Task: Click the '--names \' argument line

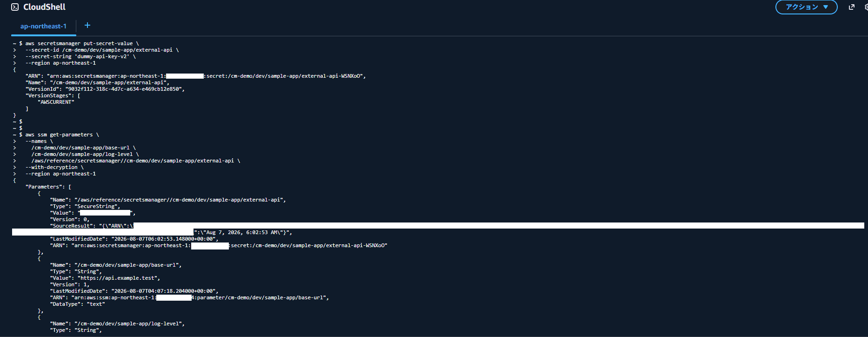Action: point(39,141)
